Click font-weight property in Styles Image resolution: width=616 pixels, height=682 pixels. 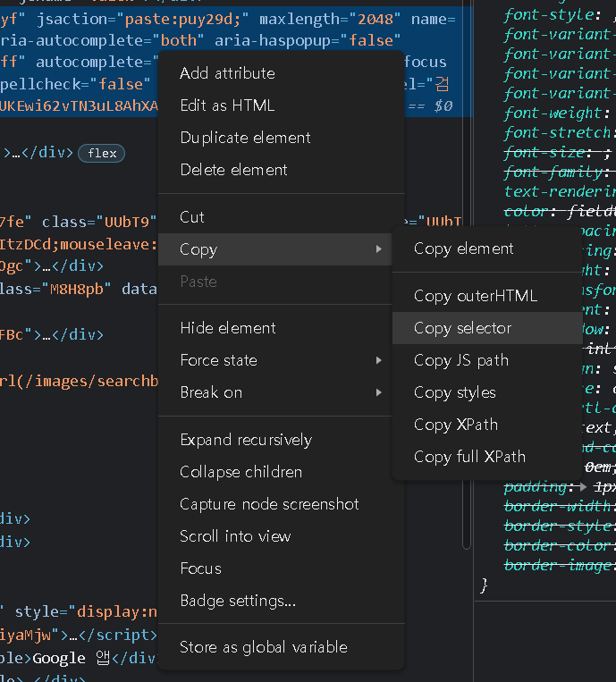pos(553,114)
